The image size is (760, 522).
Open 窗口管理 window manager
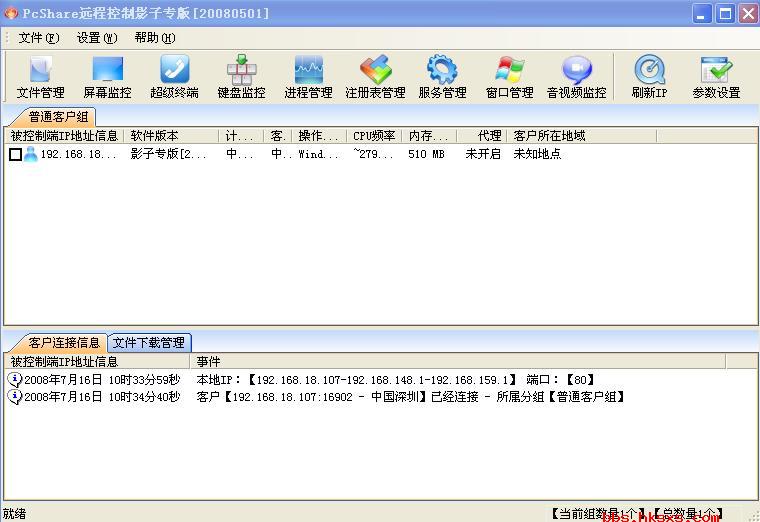click(x=509, y=77)
